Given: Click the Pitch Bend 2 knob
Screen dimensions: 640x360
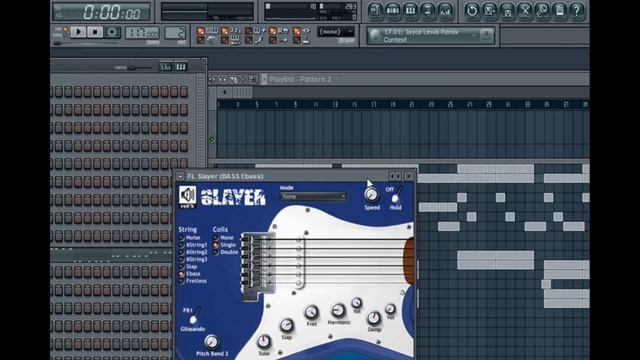Looking at the screenshot, I should click(x=211, y=341).
